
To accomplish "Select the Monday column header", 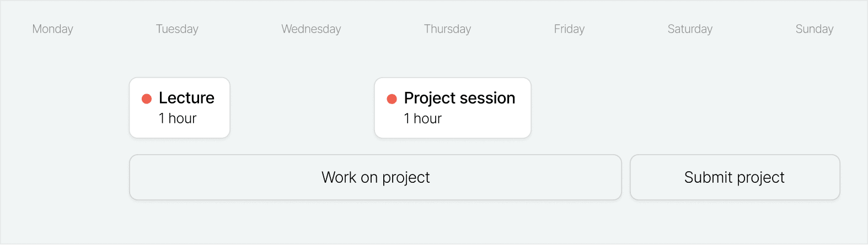I will tap(53, 29).
